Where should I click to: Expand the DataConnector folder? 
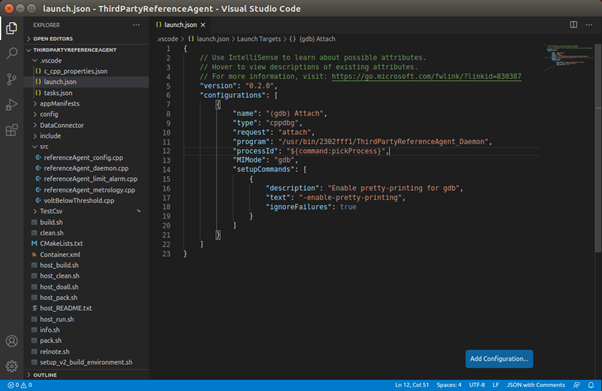86,125
